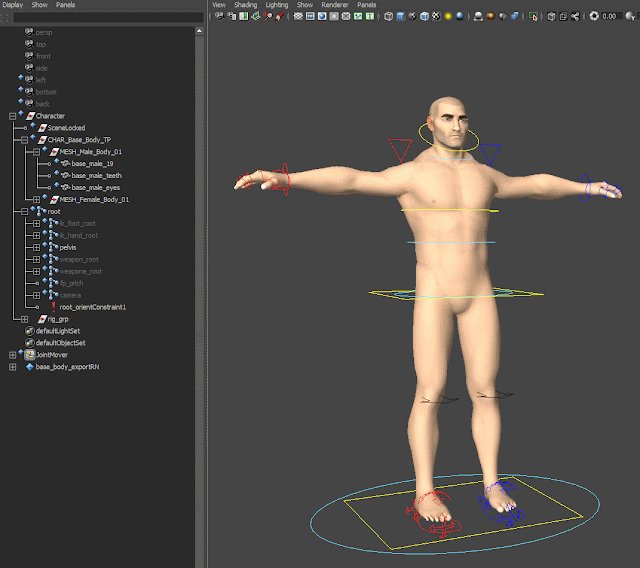Open the Outliner Show menu
640x568 pixels.
tap(40, 5)
